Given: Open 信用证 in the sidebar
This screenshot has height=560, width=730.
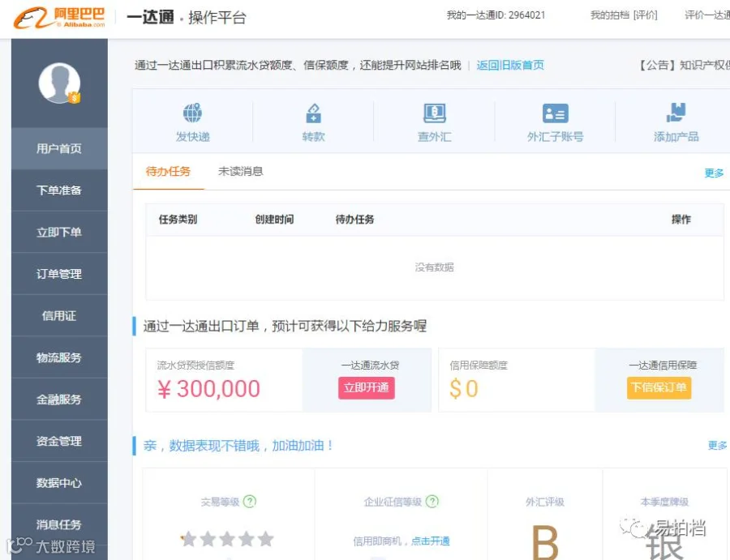Looking at the screenshot, I should [x=59, y=316].
